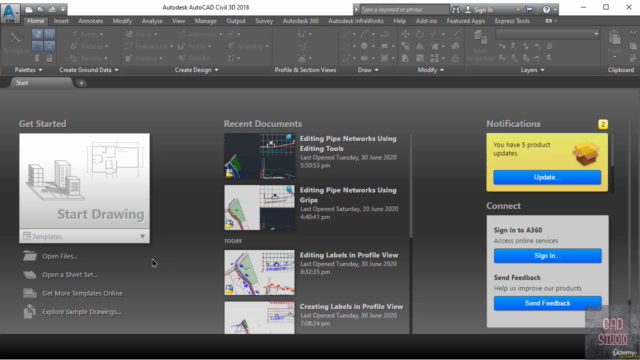Click the new tab plus button
The height and width of the screenshot is (360, 640).
tap(81, 83)
